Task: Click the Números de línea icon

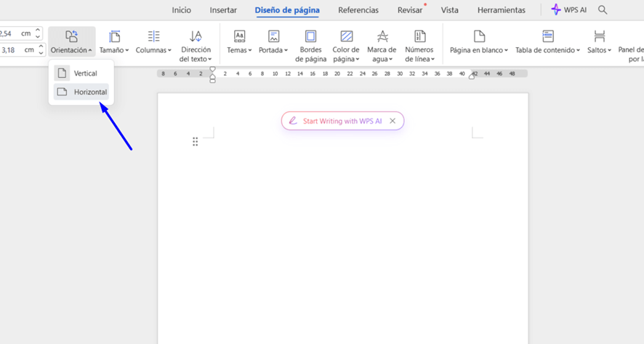Action: coord(419,36)
